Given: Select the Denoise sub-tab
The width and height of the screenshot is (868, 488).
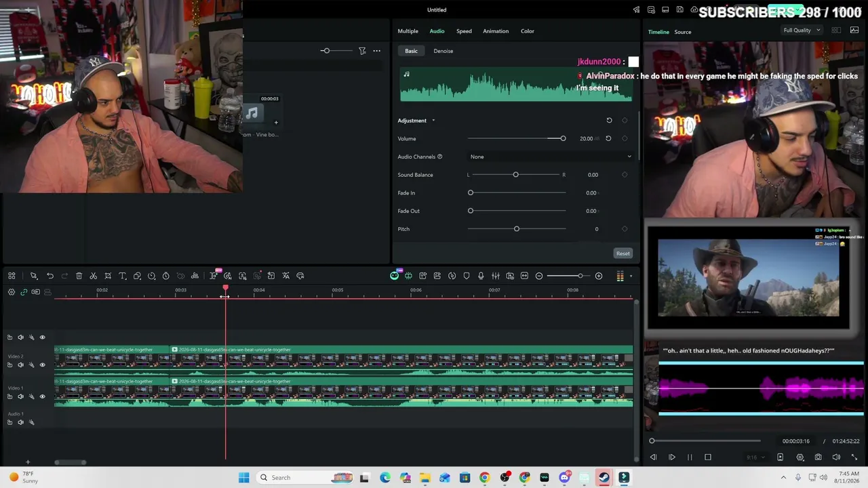Looking at the screenshot, I should pos(443,51).
